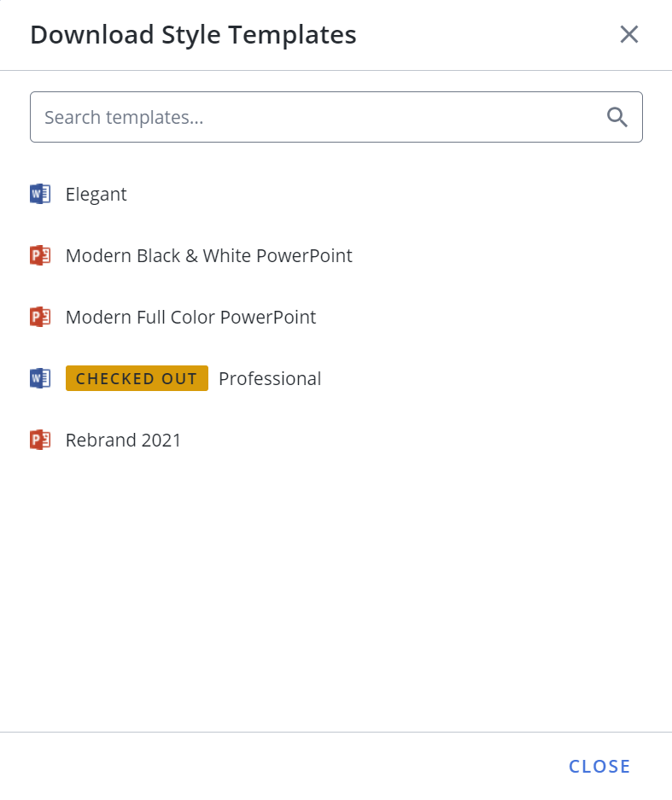Click the Word icon beside Professional template

pyautogui.click(x=40, y=378)
